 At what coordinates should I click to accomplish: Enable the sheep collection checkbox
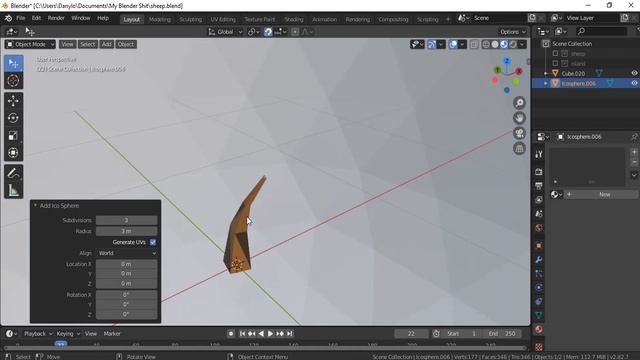pos(555,53)
